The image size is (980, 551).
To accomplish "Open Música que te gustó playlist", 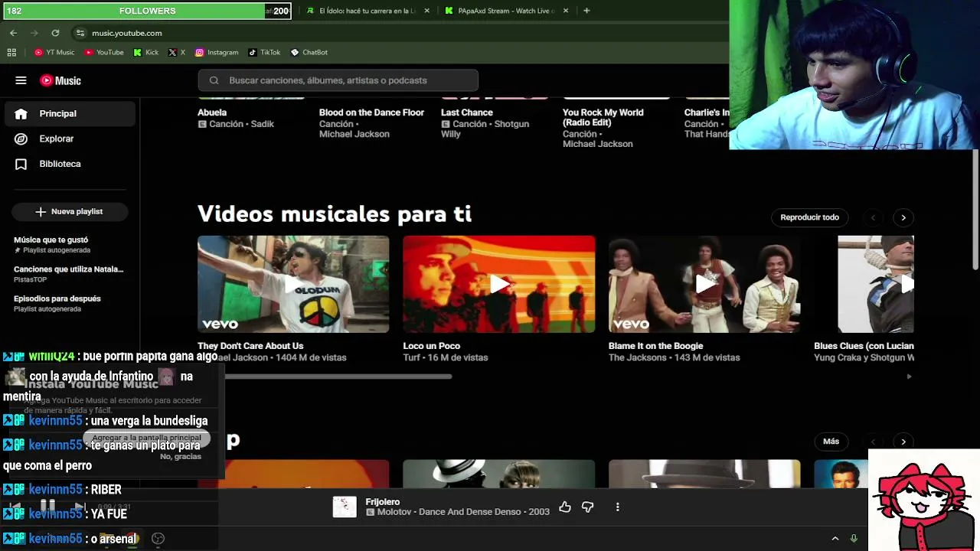I will [x=52, y=244].
